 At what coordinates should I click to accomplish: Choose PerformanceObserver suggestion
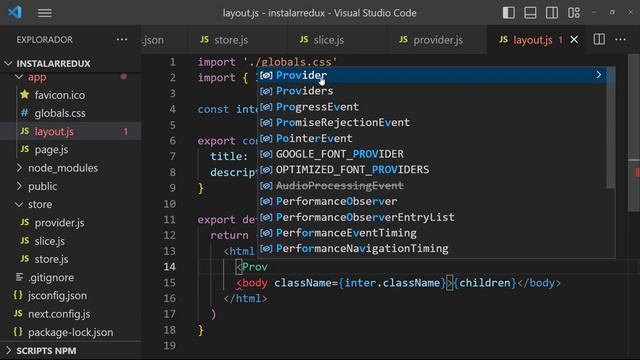coord(432,201)
